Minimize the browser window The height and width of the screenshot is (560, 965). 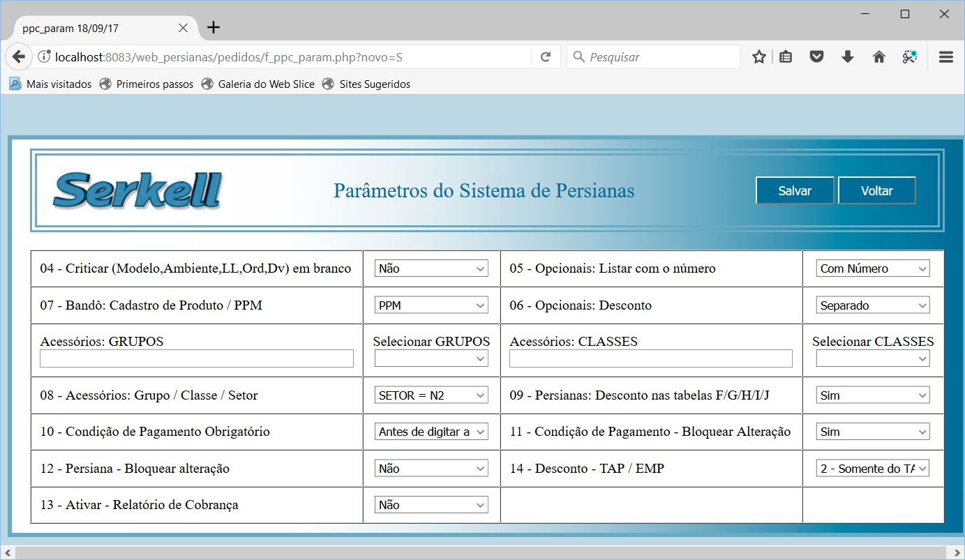(x=864, y=14)
